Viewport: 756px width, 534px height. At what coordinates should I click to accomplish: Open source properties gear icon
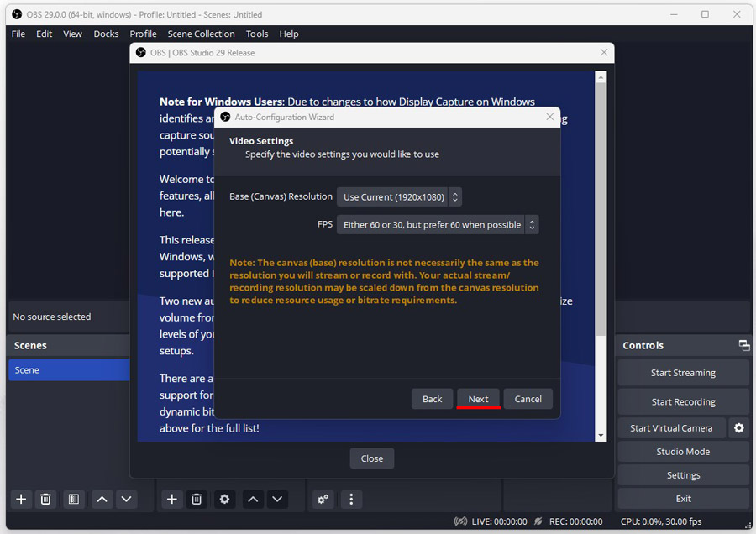(x=224, y=499)
